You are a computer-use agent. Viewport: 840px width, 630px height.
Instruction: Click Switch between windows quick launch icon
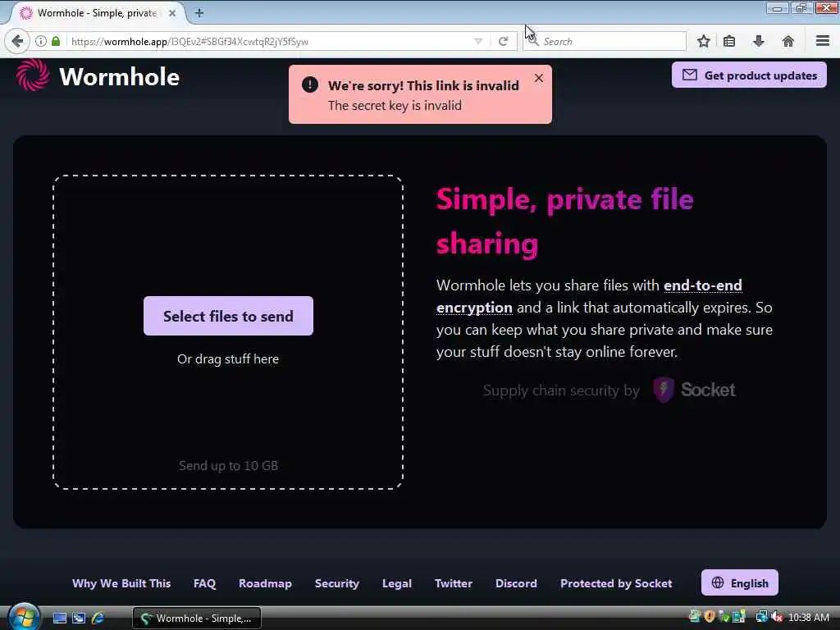click(79, 618)
